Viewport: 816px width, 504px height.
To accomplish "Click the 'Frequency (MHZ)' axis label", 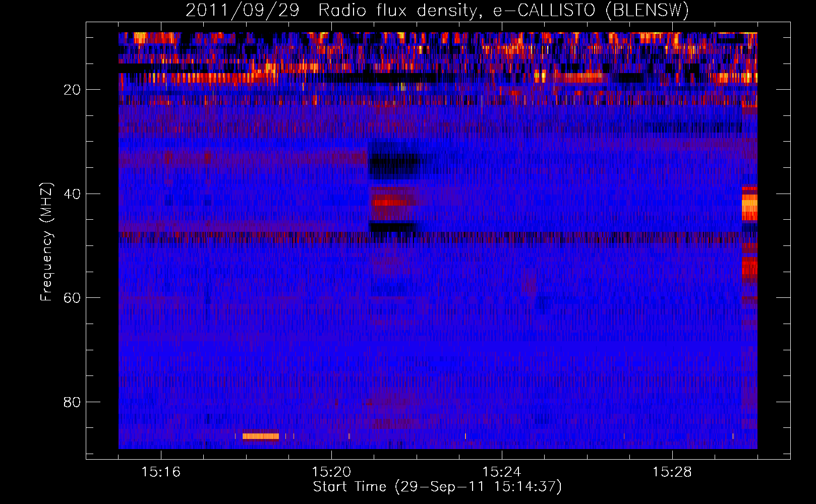I will [46, 242].
